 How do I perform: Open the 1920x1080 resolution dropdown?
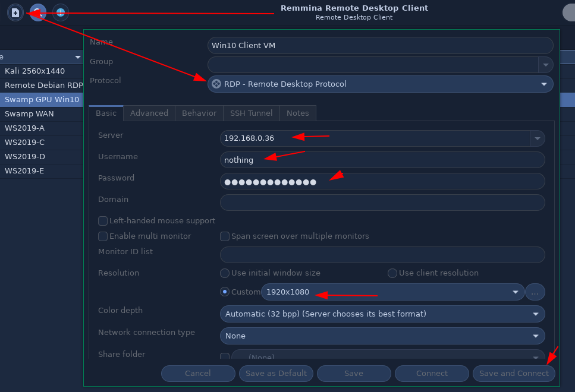(392, 292)
